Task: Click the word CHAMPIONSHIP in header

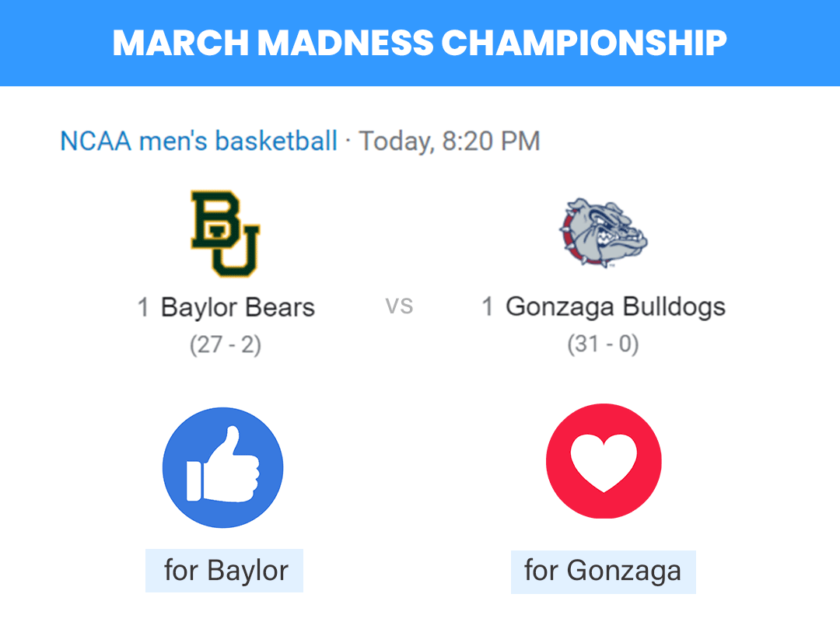Action: click(x=584, y=43)
